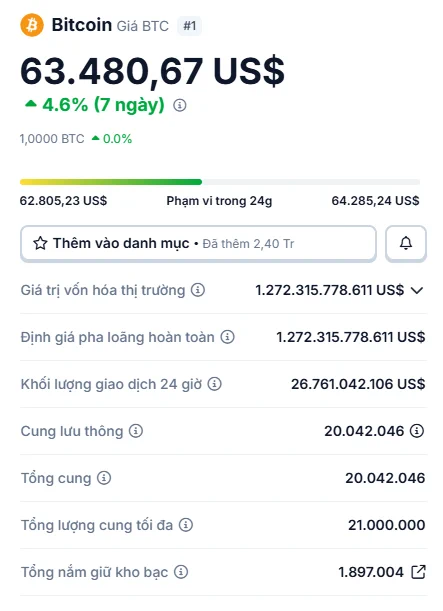This screenshot has width=443, height=611.
Task: Show info for Tổng cung
Action: [x=104, y=478]
